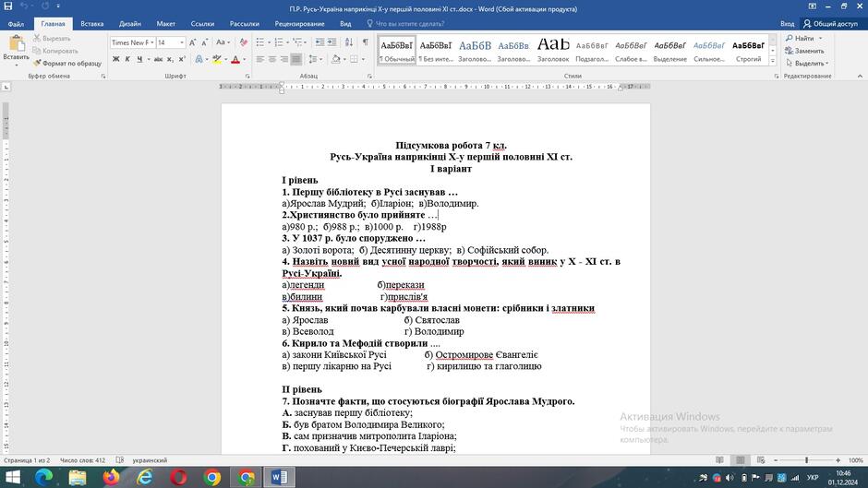
Task: Justify text using the alignment icon
Action: coord(296,59)
